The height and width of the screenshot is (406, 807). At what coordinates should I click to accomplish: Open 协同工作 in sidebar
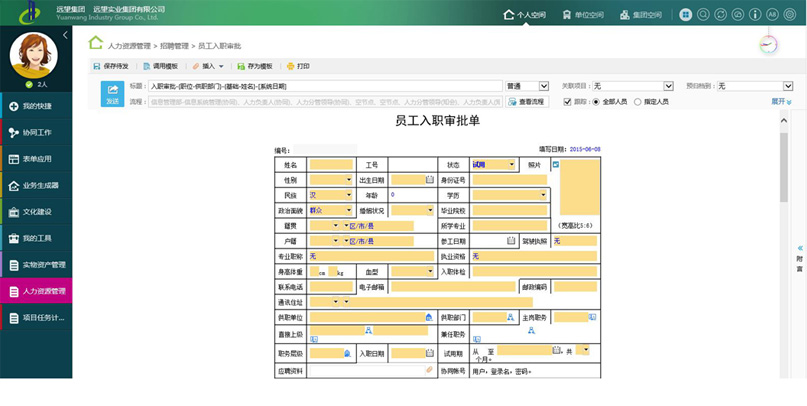pos(36,132)
